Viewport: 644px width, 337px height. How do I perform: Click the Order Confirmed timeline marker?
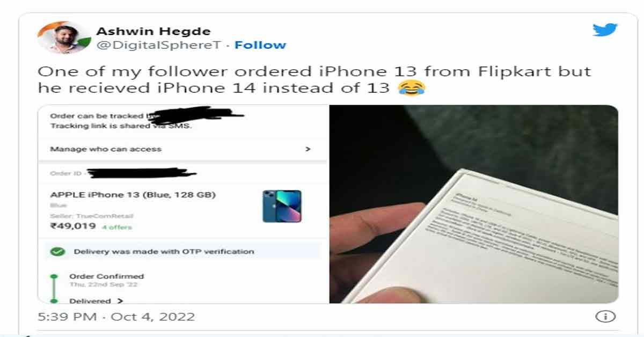click(x=53, y=277)
